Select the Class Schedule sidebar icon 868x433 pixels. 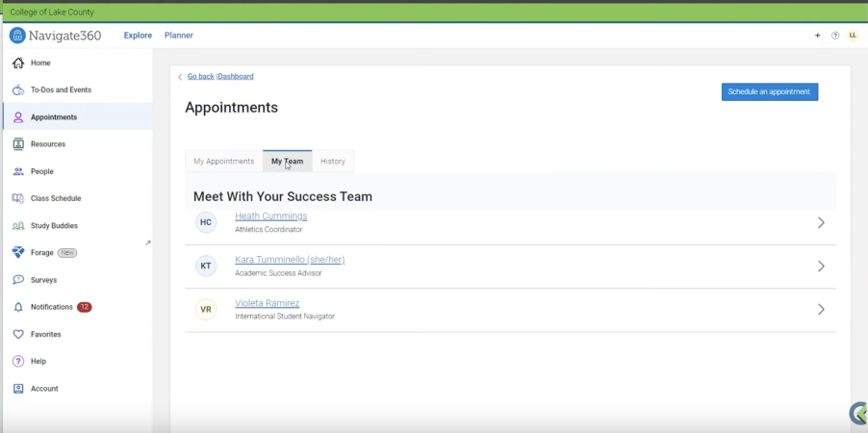click(x=18, y=198)
